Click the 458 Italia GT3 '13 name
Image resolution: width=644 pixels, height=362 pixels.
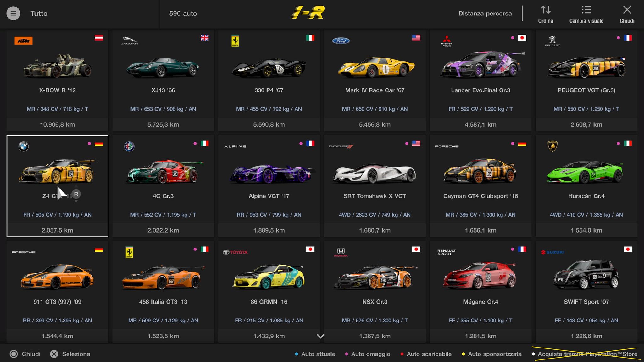tap(163, 302)
